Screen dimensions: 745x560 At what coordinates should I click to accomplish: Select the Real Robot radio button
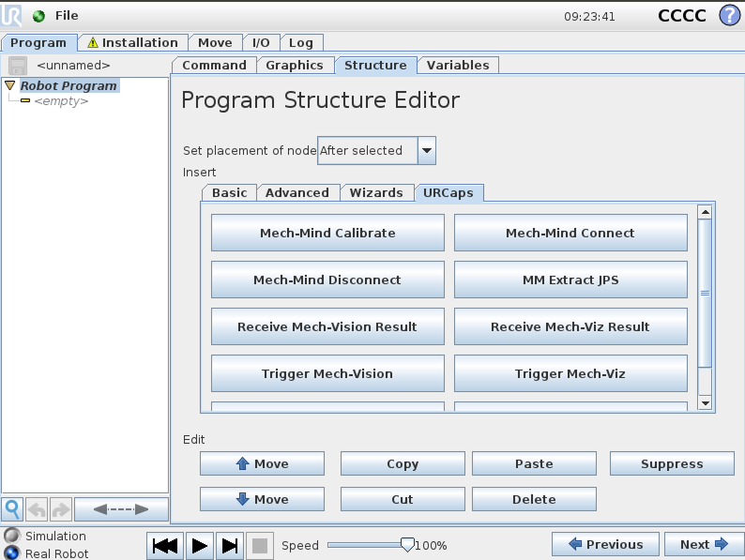[12, 553]
